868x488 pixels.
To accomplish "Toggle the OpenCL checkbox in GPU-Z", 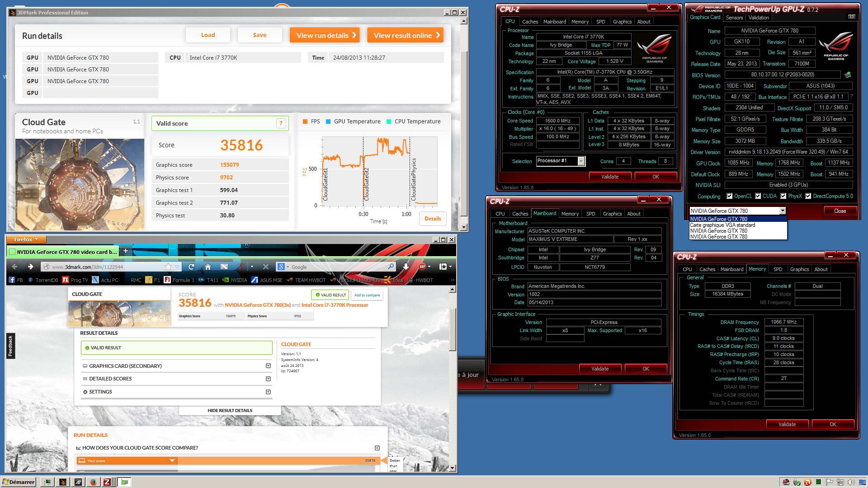I will click(729, 196).
